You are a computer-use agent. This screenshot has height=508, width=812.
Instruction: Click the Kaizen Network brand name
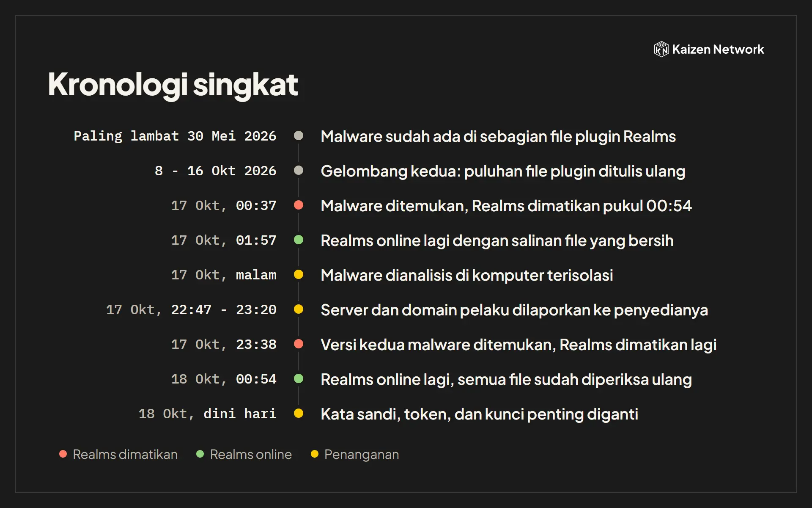(718, 50)
